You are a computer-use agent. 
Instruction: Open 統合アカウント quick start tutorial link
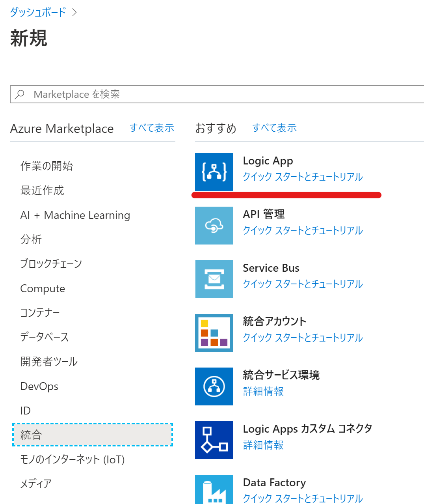[303, 338]
